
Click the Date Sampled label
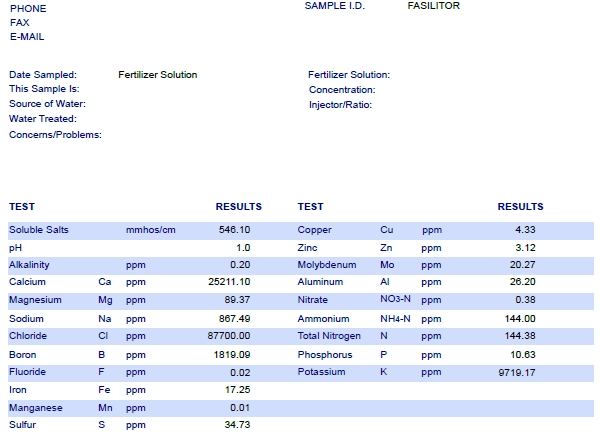[43, 75]
